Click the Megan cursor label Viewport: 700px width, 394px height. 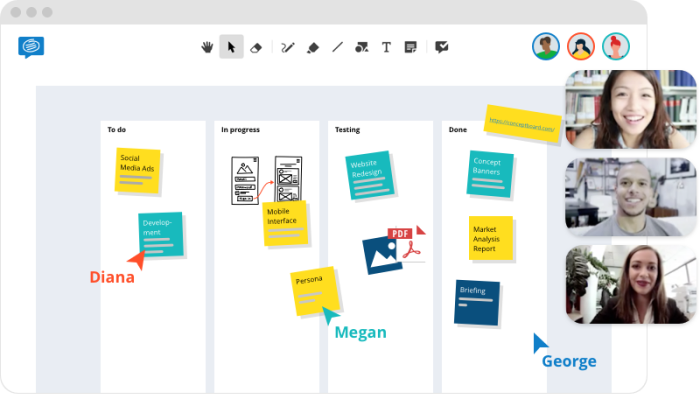pos(361,332)
